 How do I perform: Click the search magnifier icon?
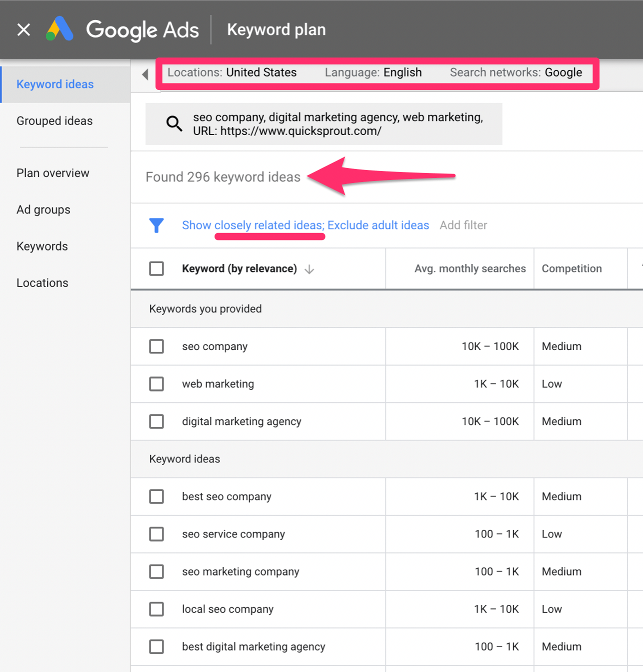click(x=174, y=123)
